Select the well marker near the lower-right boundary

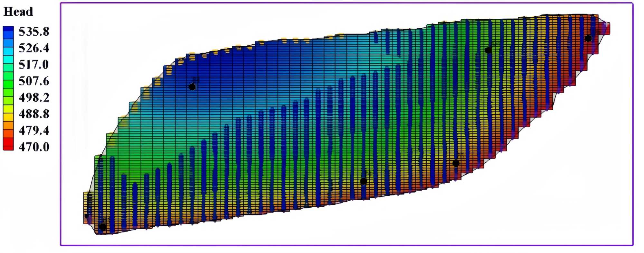tap(456, 163)
